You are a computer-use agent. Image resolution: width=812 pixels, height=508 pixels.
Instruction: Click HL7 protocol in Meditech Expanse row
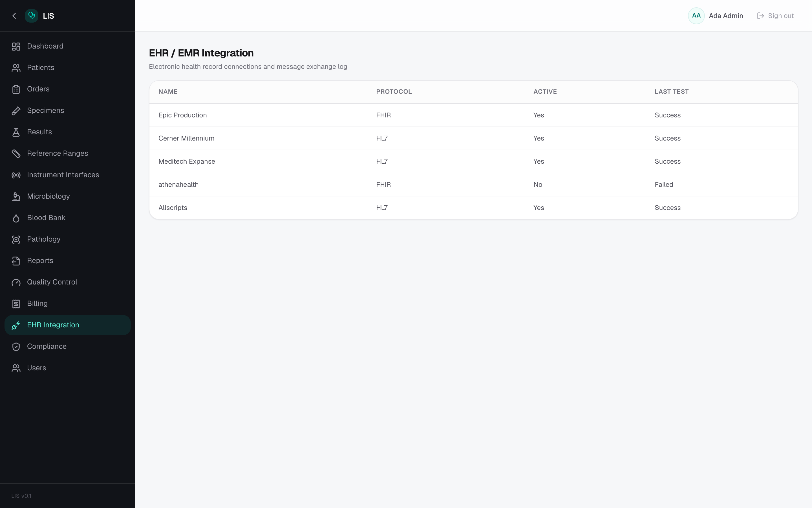[x=382, y=162]
